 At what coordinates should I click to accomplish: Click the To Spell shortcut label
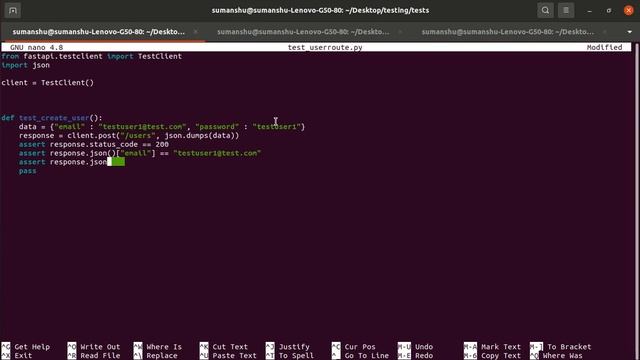[x=296, y=356]
